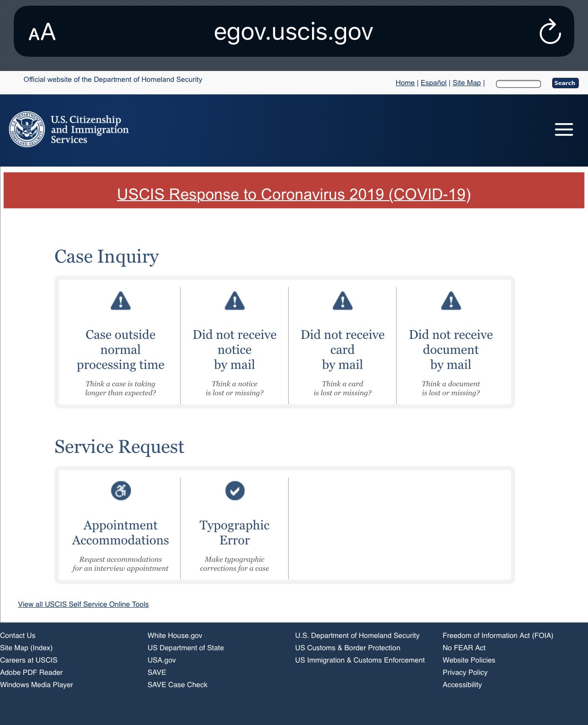Image resolution: width=588 pixels, height=725 pixels.
Task: Open the SAVE footer link
Action: [157, 672]
